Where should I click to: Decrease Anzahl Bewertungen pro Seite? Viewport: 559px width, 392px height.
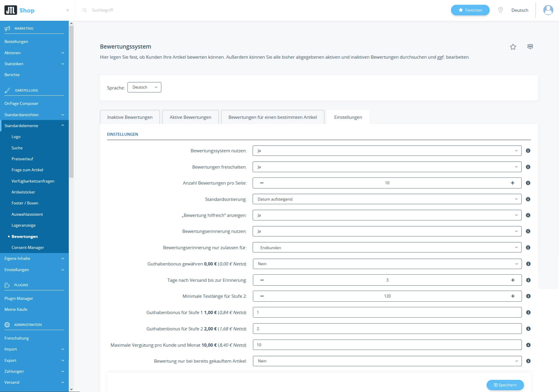262,183
